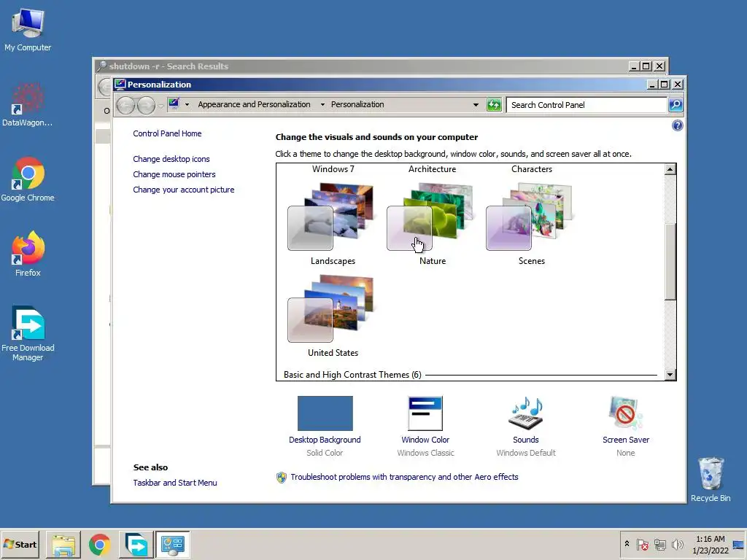Viewport: 747px width, 560px height.
Task: Open recent pages dropdown beside navigation arrows
Action: point(161,106)
